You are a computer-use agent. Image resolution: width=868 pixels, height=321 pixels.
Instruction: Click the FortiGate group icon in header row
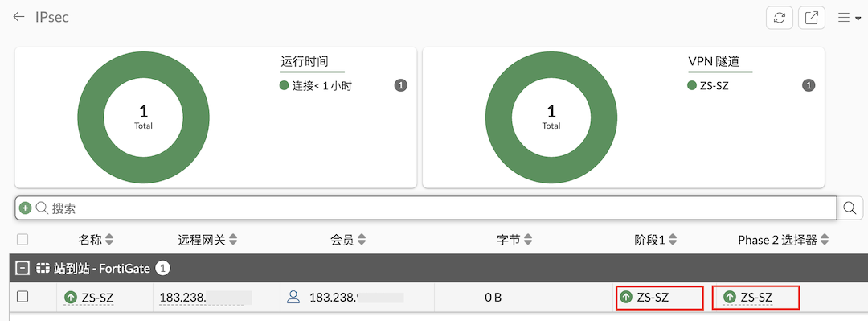(43, 269)
